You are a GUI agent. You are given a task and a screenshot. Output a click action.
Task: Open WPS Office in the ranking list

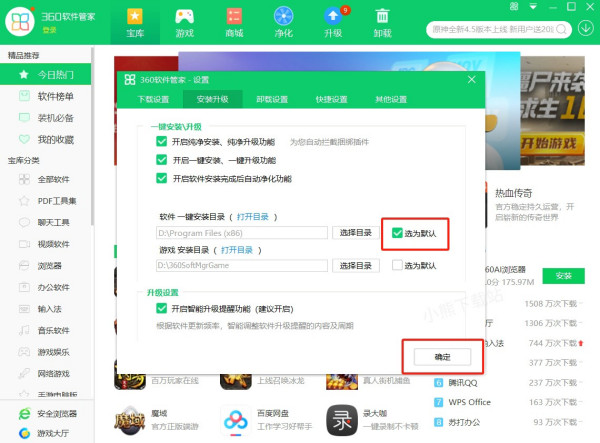click(x=470, y=402)
